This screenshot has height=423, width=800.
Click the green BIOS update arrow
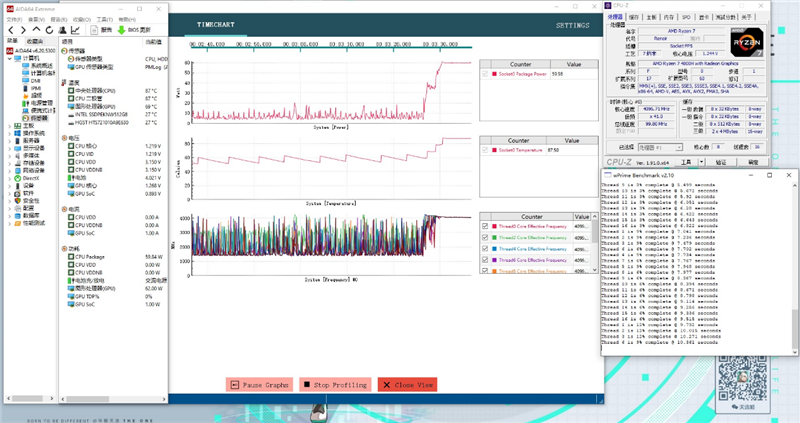tap(121, 30)
